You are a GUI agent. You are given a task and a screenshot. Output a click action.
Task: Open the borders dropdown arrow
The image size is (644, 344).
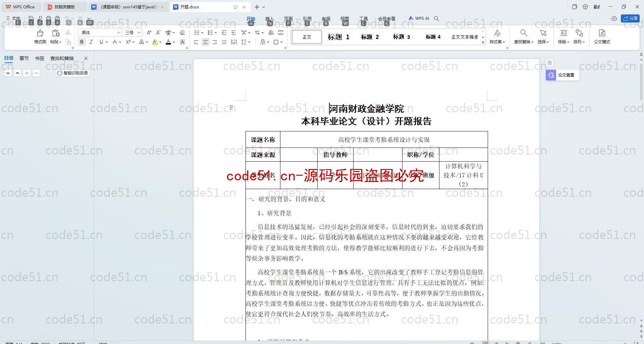tap(281, 42)
